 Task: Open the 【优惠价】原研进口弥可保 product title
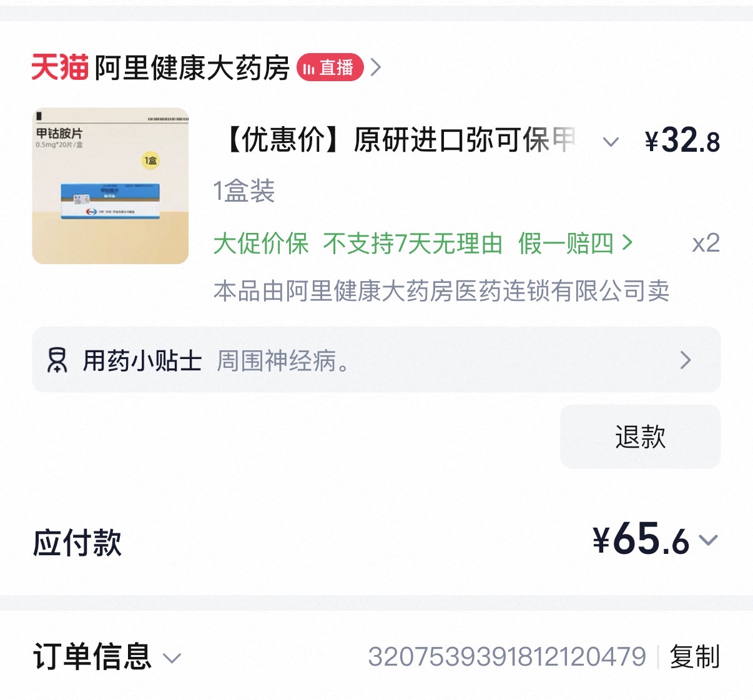coord(399,140)
